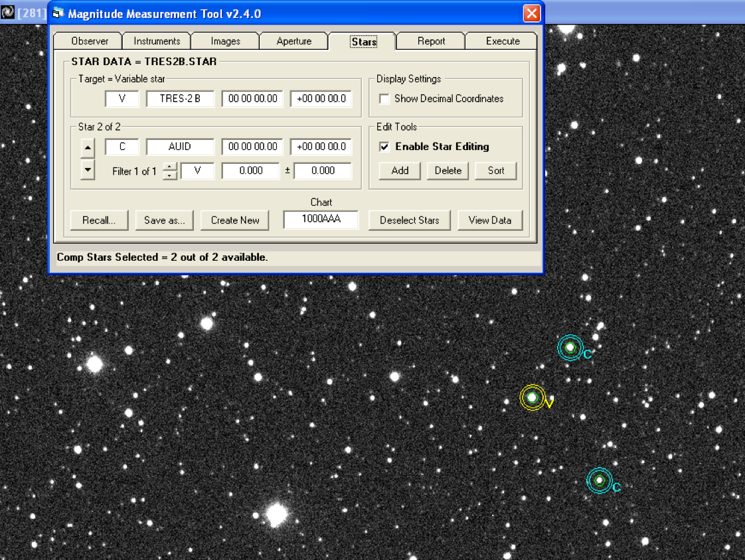Image resolution: width=745 pixels, height=560 pixels.
Task: Tick Show Decimal Coordinates checkbox
Action: click(x=384, y=99)
